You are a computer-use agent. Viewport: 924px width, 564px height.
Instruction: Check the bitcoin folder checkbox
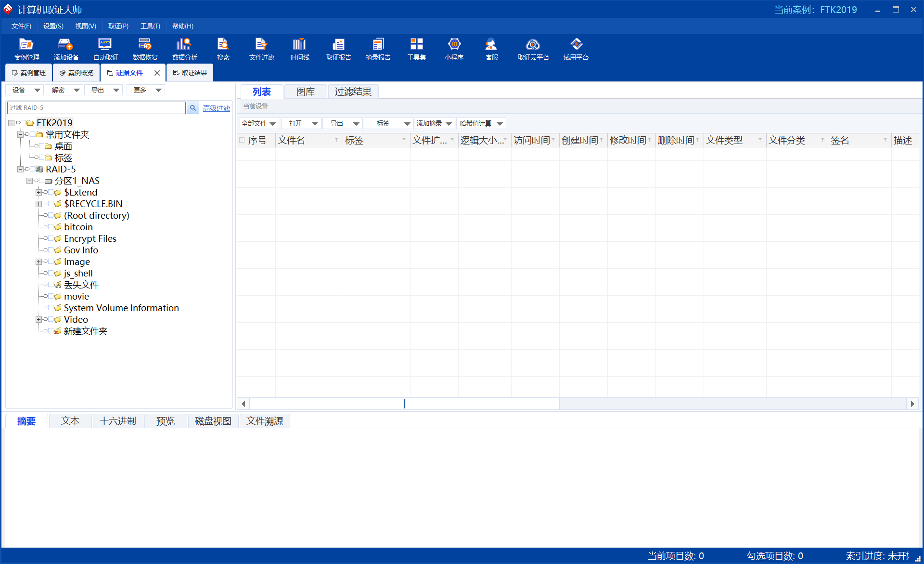(51, 227)
